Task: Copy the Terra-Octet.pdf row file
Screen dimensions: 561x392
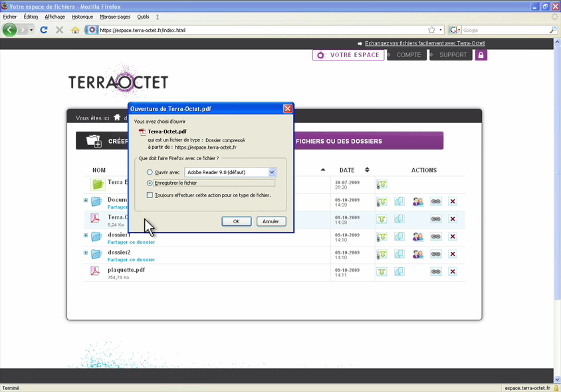Action: coord(399,219)
